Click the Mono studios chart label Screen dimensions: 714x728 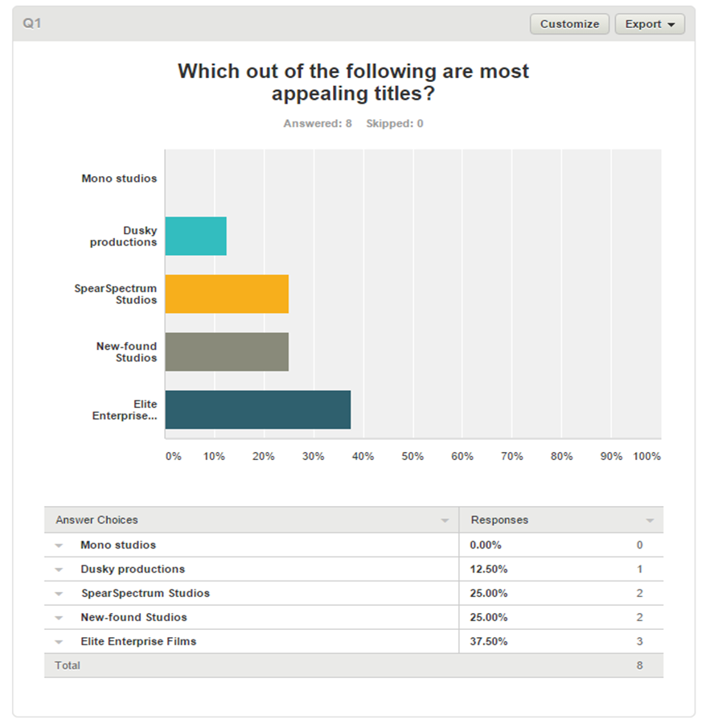[119, 179]
